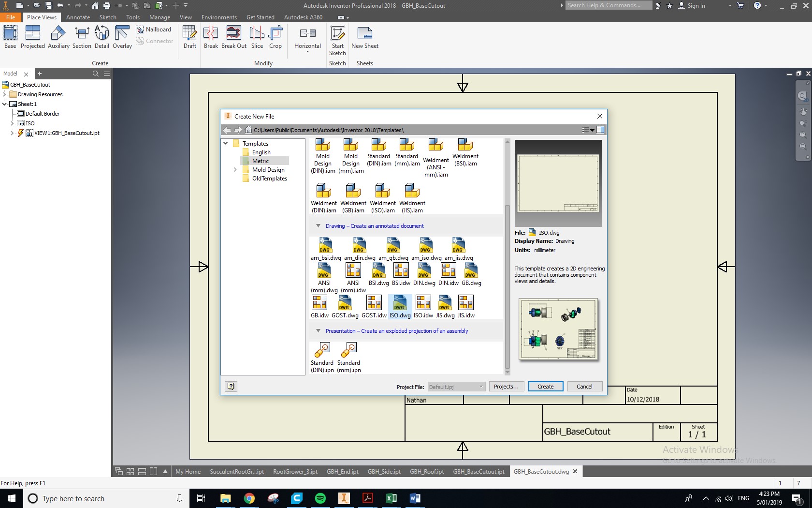The height and width of the screenshot is (508, 812).
Task: Collapse the Templates tree folder
Action: [x=226, y=143]
